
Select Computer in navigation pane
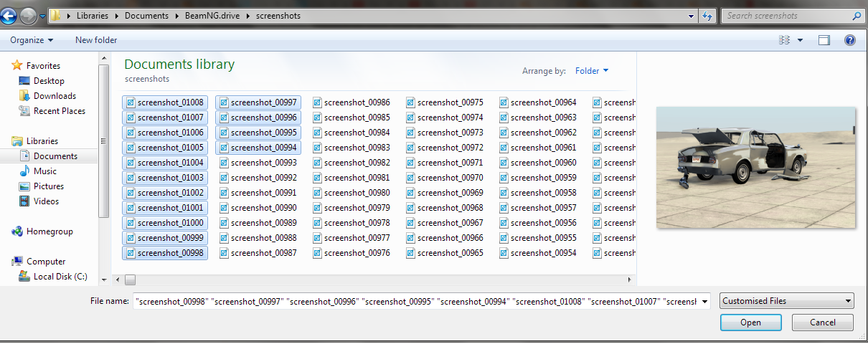point(46,262)
